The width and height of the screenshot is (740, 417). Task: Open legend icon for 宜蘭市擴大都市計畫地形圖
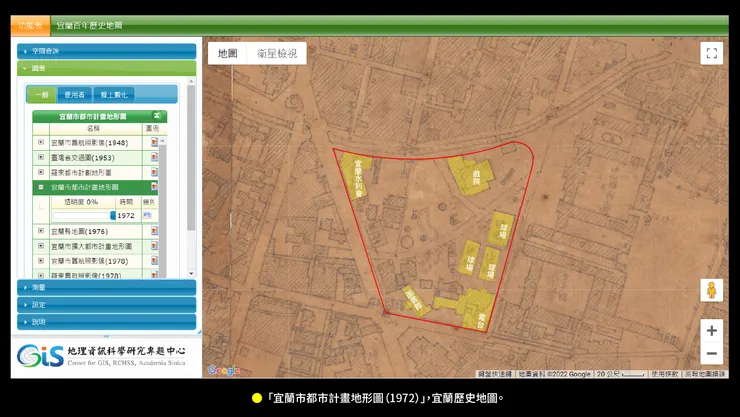(x=154, y=246)
